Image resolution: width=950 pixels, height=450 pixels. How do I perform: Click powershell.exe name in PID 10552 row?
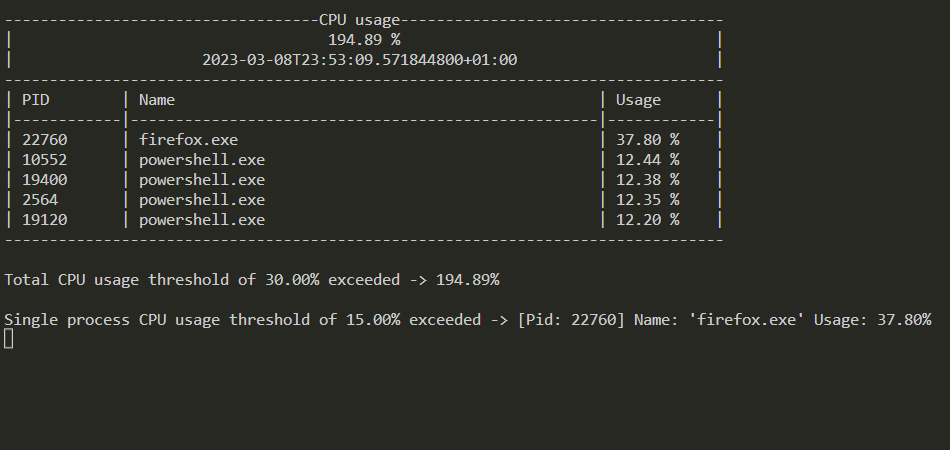pyautogui.click(x=202, y=160)
